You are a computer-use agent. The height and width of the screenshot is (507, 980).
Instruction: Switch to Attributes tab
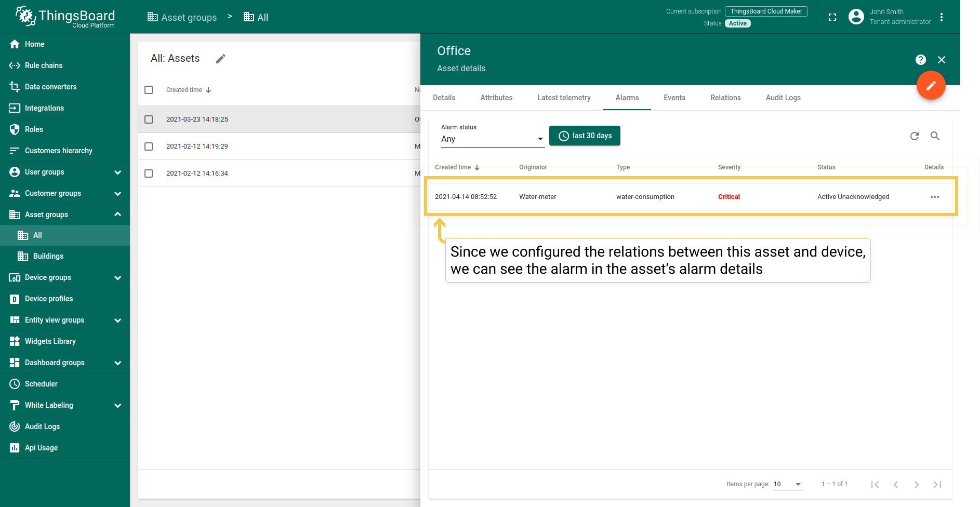pos(496,98)
